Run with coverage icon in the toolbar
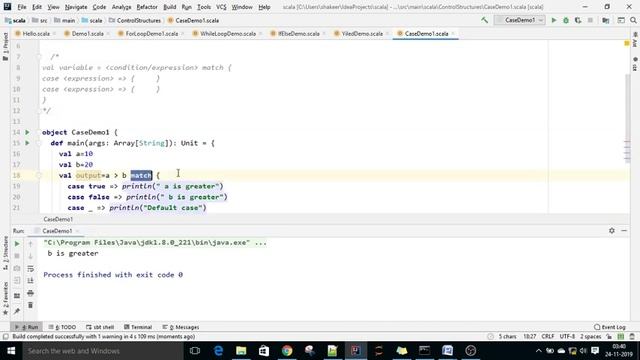 click(578, 20)
